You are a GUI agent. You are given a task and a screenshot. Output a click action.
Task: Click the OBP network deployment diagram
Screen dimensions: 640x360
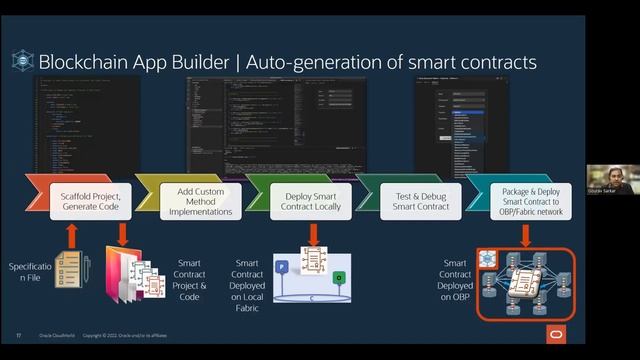coord(526,284)
